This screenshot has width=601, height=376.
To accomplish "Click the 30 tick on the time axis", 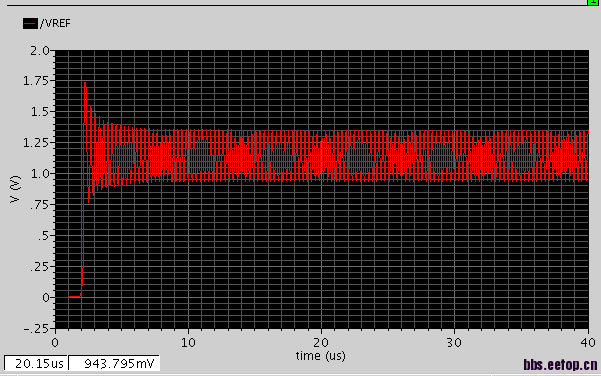I will click(x=454, y=342).
